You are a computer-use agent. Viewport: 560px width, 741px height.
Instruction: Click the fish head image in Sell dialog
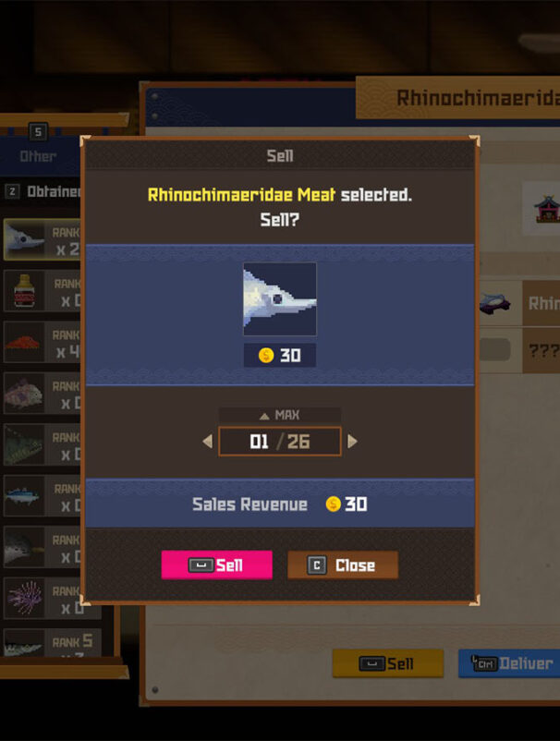pyautogui.click(x=280, y=299)
